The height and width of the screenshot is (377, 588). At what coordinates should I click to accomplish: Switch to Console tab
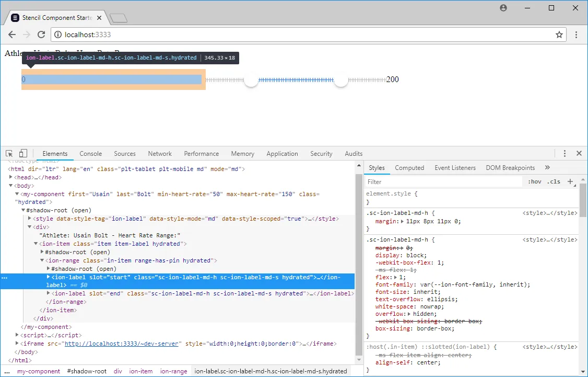(91, 154)
